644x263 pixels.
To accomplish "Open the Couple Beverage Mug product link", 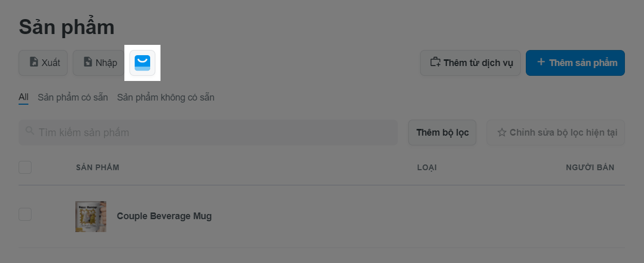I will (164, 216).
